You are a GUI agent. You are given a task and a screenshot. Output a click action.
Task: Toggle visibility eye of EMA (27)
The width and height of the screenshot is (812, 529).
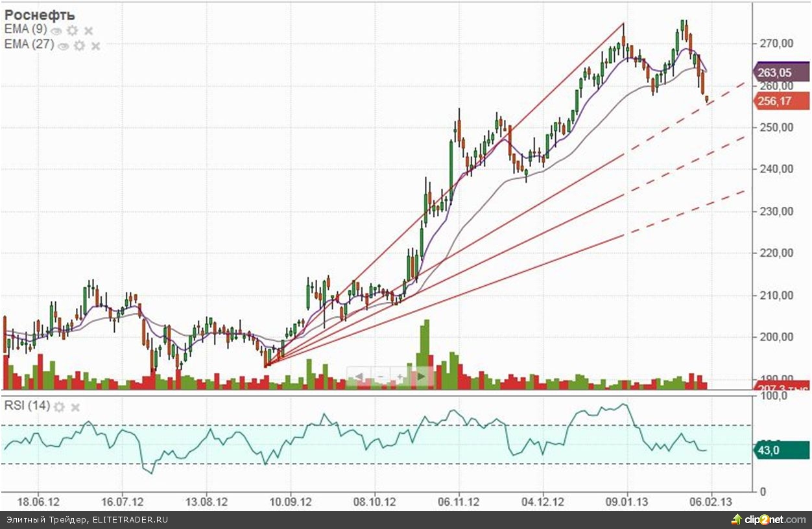64,45
